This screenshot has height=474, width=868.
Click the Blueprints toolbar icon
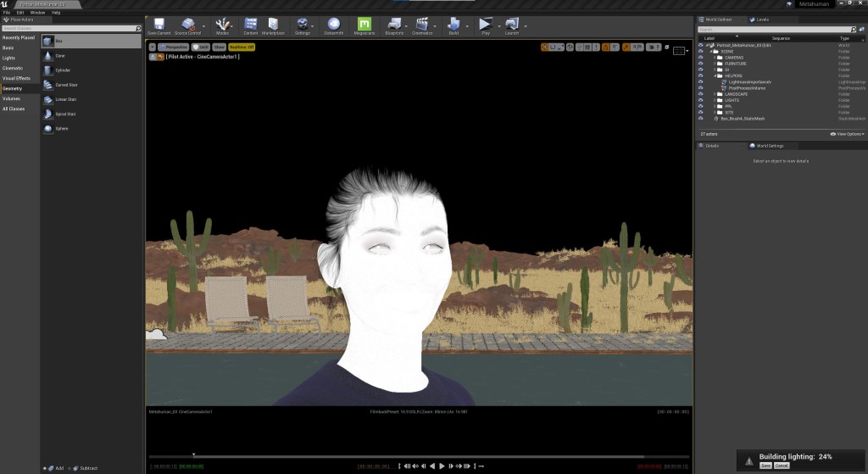(x=394, y=25)
